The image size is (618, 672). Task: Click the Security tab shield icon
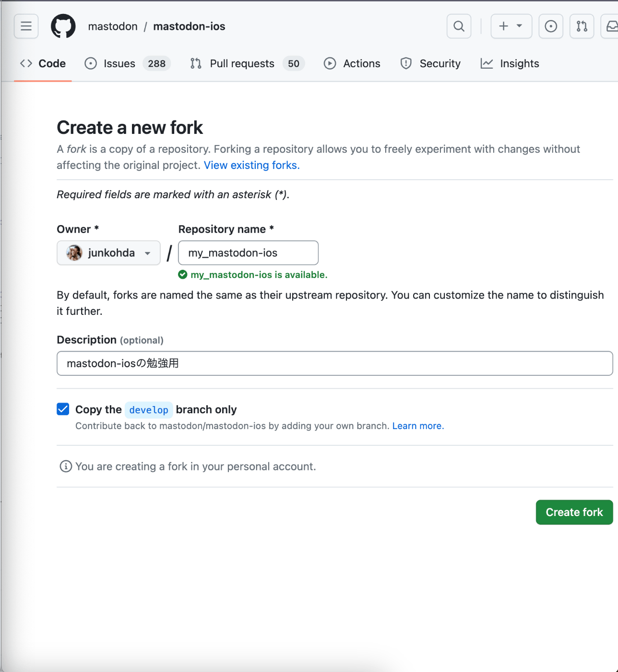click(x=406, y=63)
